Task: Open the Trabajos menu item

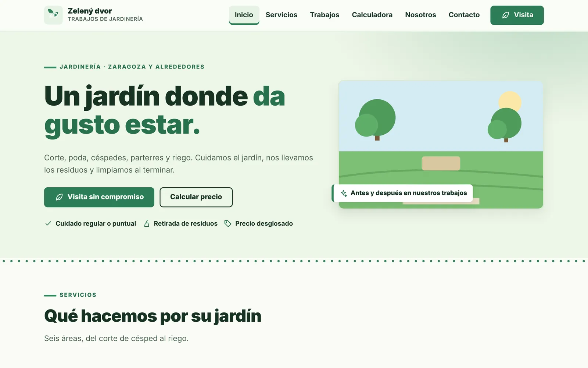Action: coord(325,15)
